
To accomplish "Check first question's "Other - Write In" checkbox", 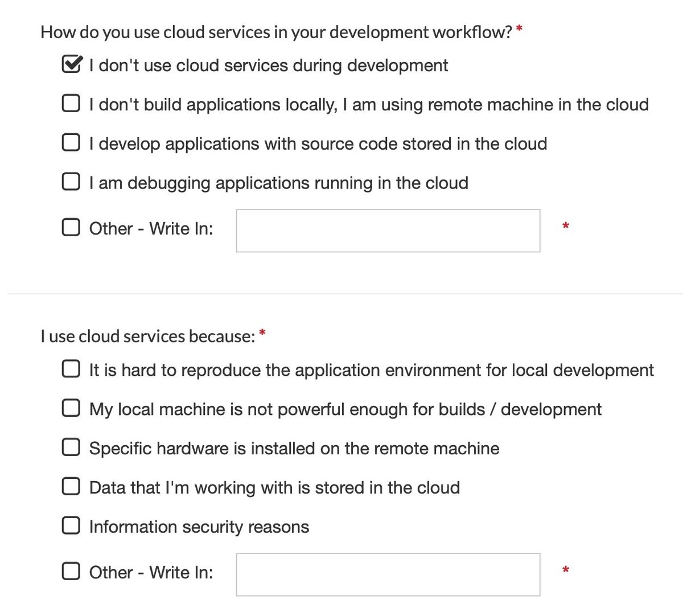I will 71,228.
